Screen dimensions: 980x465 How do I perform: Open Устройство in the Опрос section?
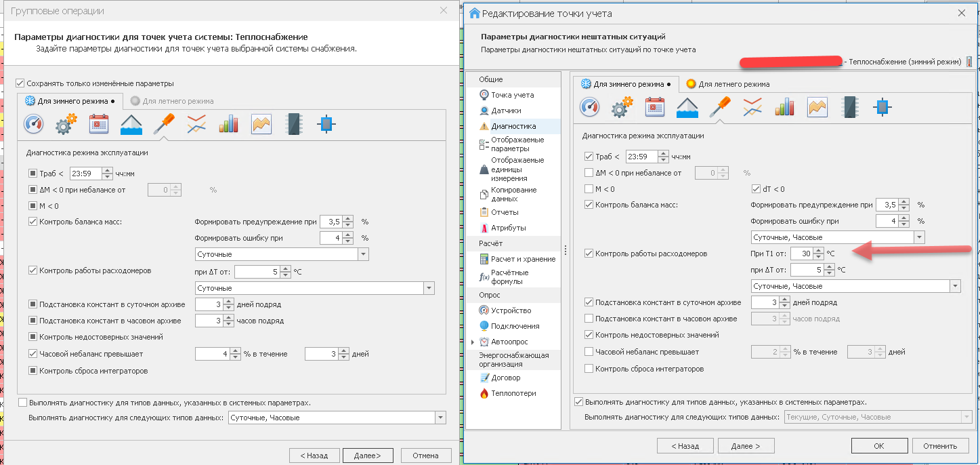[511, 310]
